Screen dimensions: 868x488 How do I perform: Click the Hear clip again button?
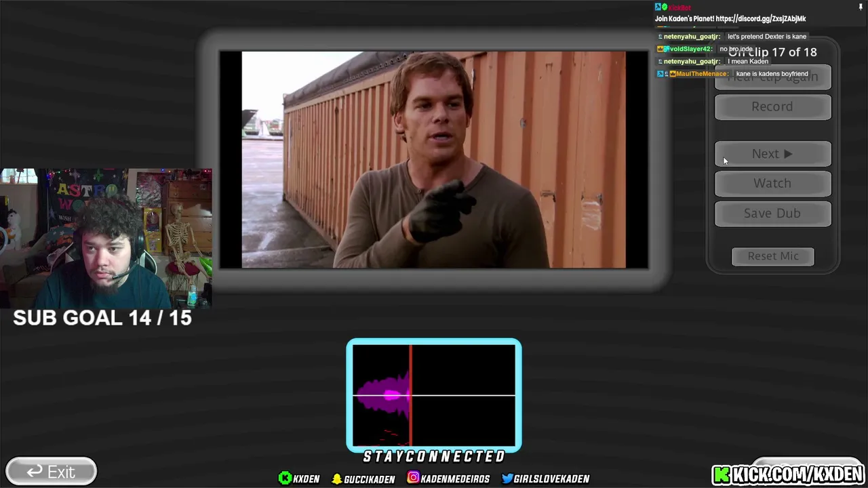click(x=772, y=77)
